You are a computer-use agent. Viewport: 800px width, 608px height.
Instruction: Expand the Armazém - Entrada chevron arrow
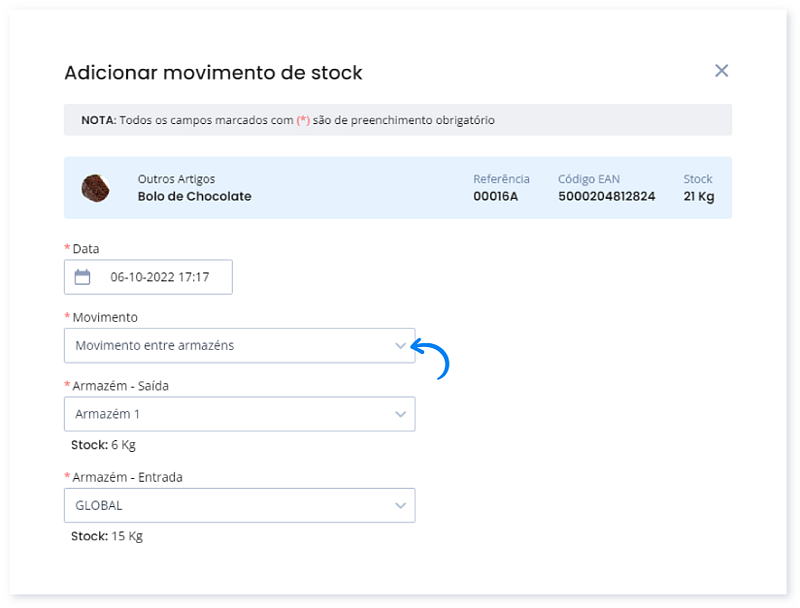click(x=400, y=506)
